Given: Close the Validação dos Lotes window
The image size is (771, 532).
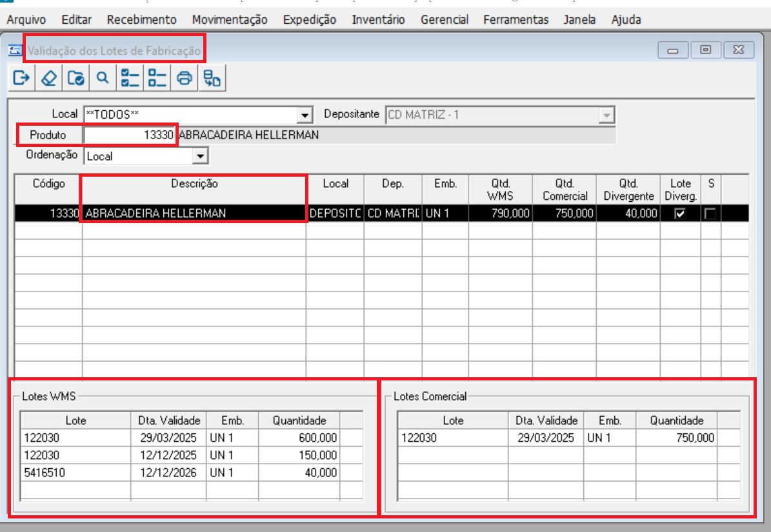Looking at the screenshot, I should [x=739, y=50].
